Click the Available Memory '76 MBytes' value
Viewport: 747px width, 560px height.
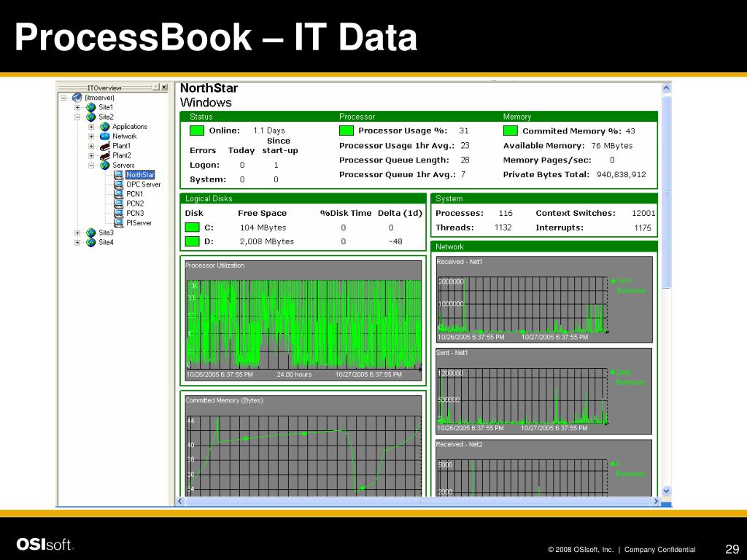point(612,146)
